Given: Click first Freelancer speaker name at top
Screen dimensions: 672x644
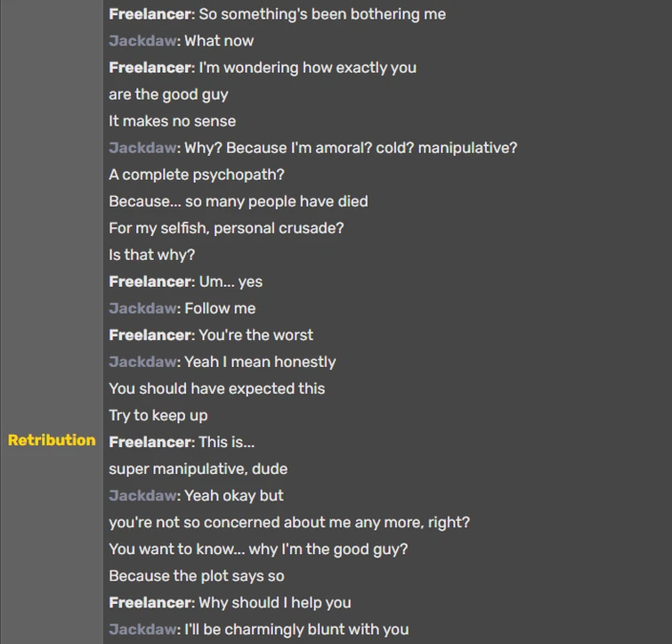Looking at the screenshot, I should pos(150,14).
